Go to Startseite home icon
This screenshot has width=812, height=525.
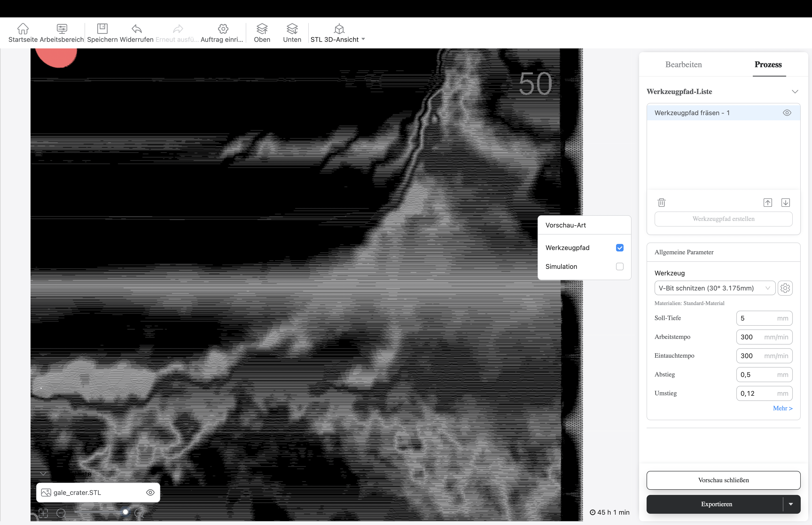coord(23,29)
